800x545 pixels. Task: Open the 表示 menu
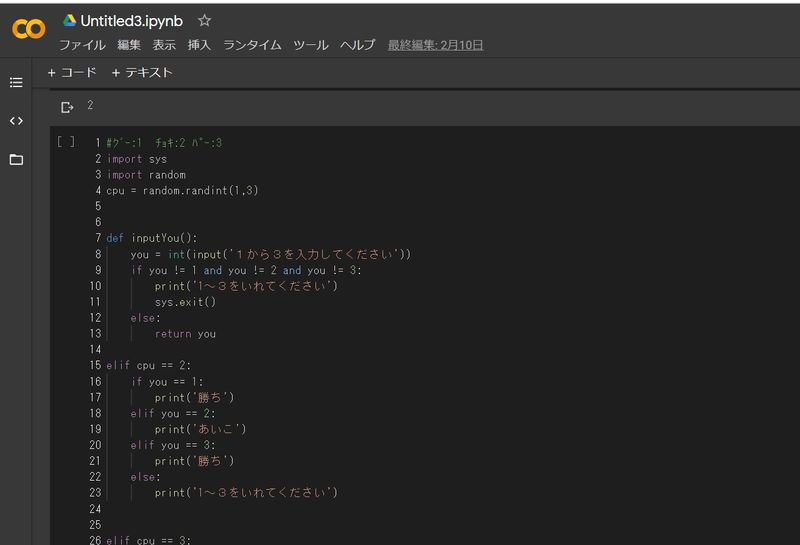pos(164,45)
